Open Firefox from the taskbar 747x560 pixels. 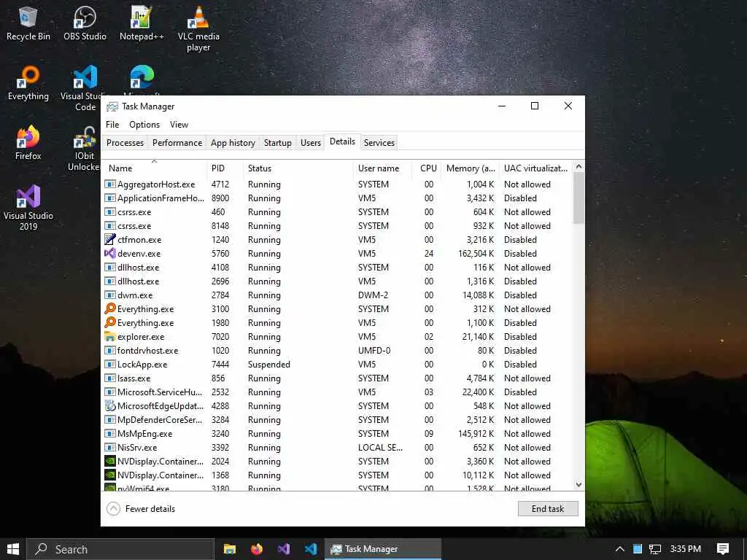click(x=257, y=549)
